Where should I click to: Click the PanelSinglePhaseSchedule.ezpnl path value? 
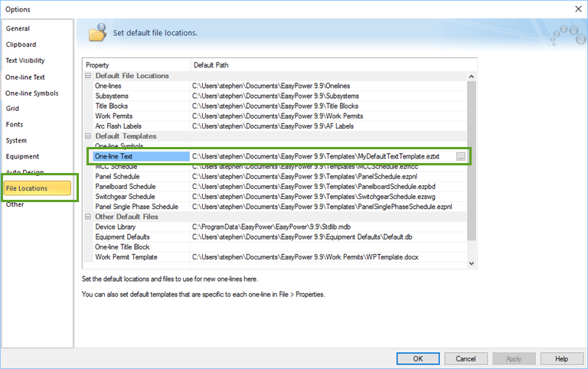(x=322, y=207)
